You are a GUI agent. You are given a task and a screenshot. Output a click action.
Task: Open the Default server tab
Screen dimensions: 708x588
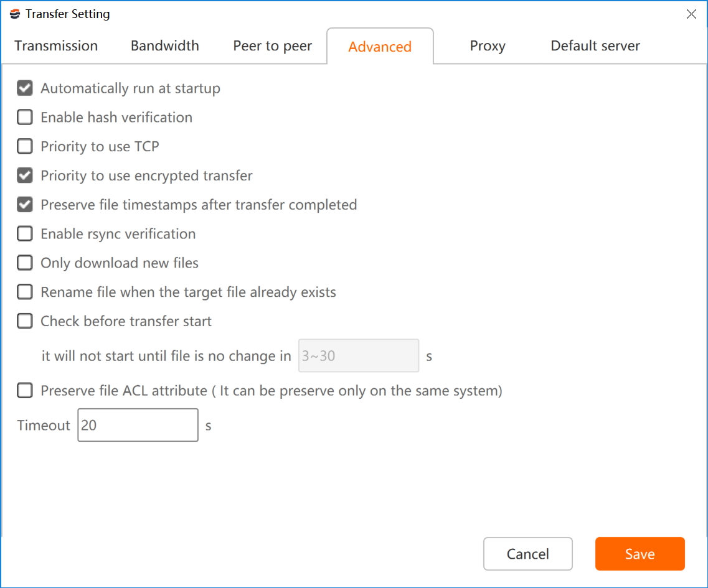pyautogui.click(x=595, y=45)
